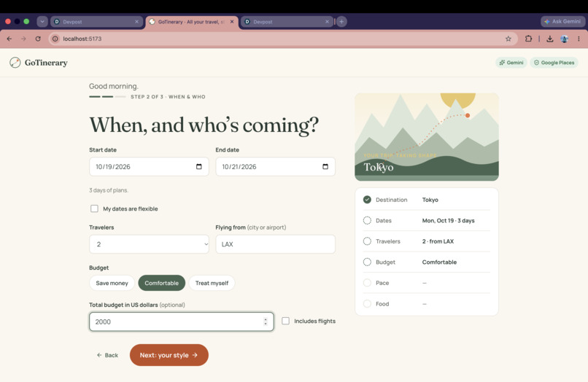The width and height of the screenshot is (588, 382).
Task: Click the STEP 2 OF 3 label
Action: pyautogui.click(x=168, y=97)
